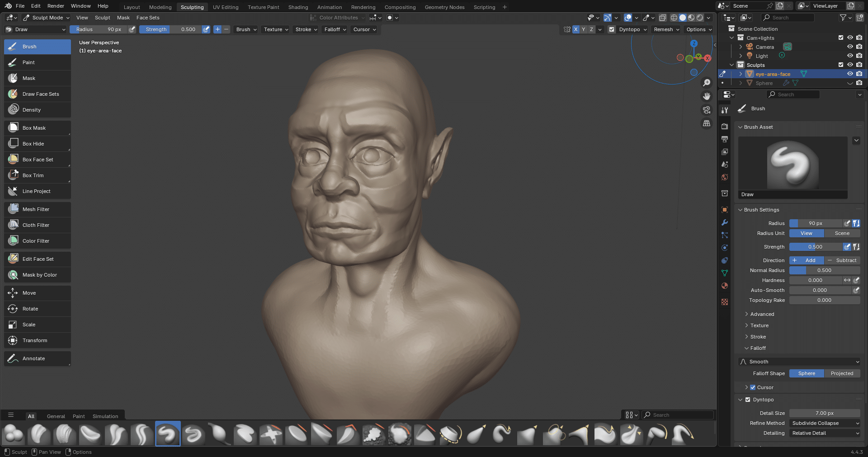868x457 pixels.
Task: Uncheck the Dyntopo panel checkbox
Action: (x=748, y=400)
